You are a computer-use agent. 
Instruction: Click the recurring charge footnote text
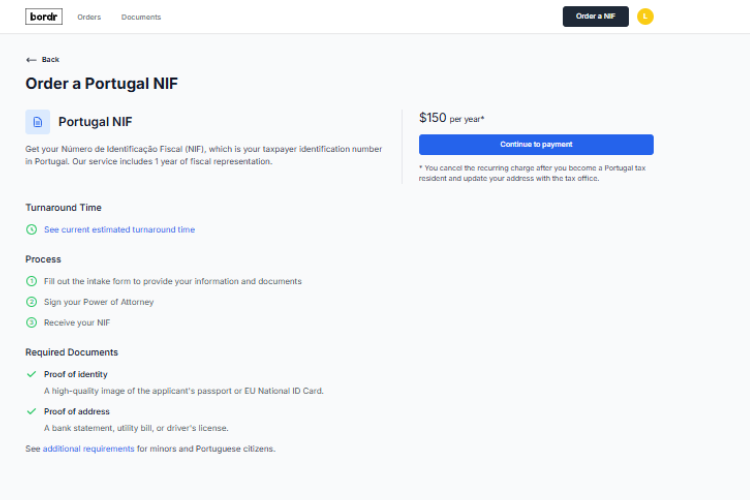[532, 173]
